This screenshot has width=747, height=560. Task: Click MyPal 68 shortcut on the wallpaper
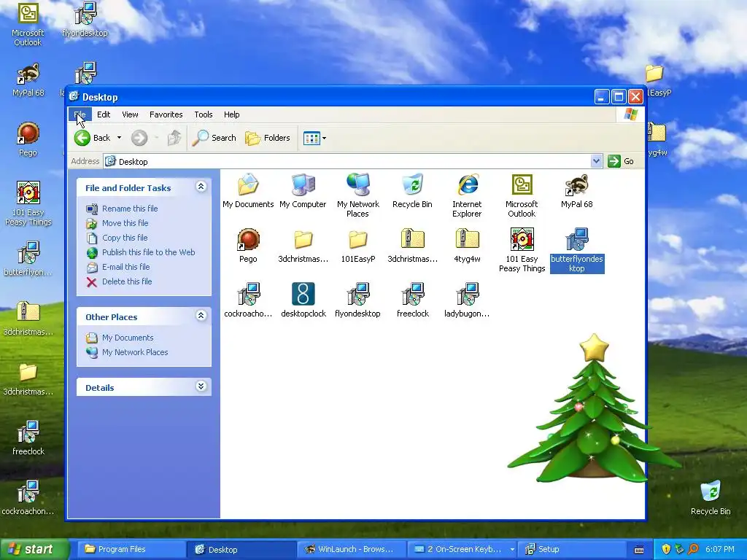[x=28, y=79]
